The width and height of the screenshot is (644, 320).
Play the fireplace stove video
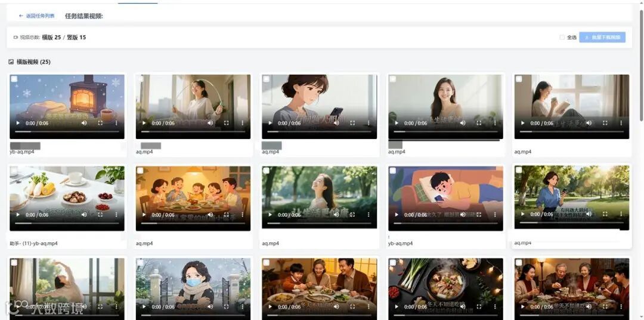18,123
